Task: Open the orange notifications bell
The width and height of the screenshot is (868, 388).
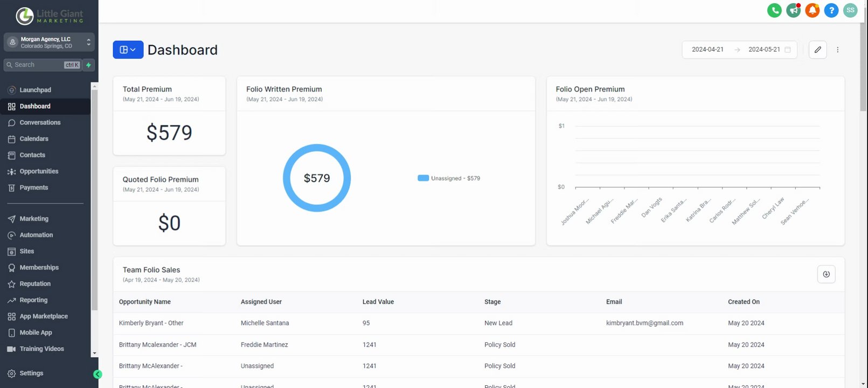Action: (812, 10)
